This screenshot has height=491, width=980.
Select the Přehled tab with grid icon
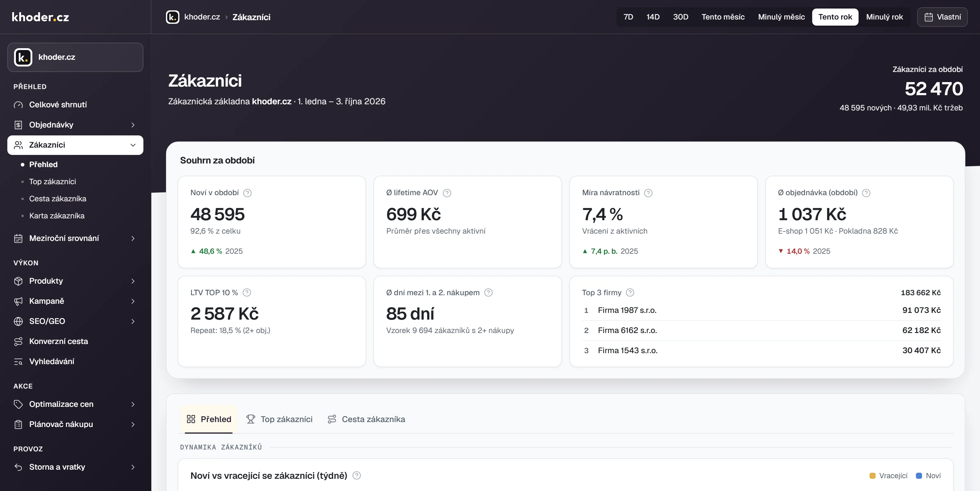click(208, 419)
